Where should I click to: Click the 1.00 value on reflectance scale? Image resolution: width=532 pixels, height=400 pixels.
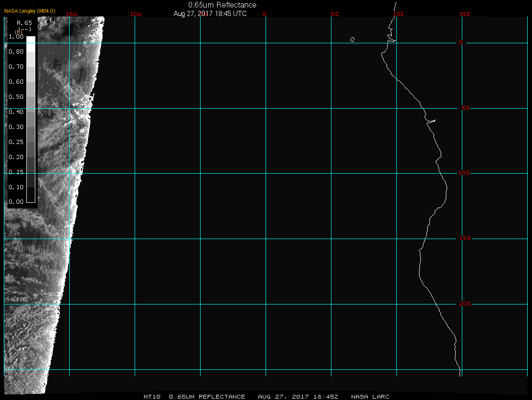point(16,37)
